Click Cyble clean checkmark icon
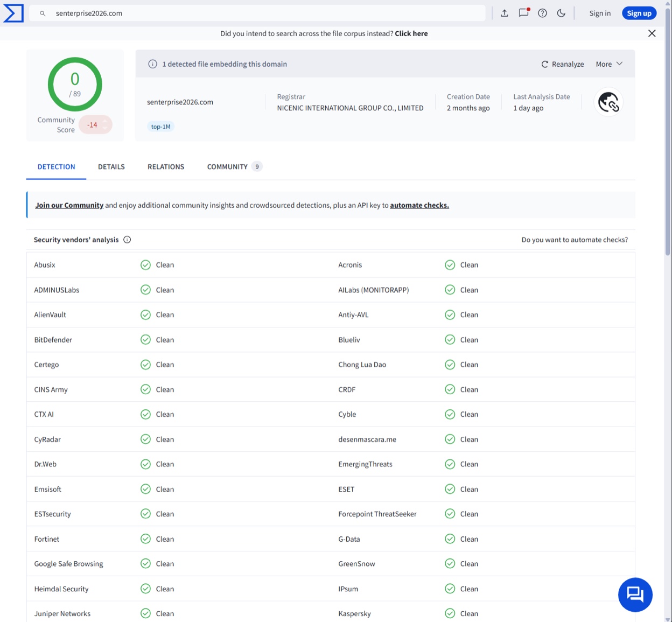The image size is (672, 622). (x=450, y=414)
